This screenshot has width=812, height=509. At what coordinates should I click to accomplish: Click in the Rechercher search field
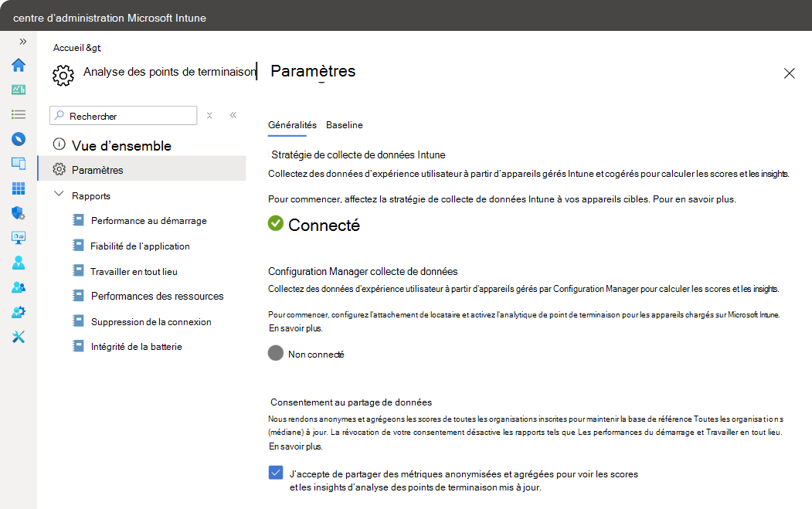124,115
